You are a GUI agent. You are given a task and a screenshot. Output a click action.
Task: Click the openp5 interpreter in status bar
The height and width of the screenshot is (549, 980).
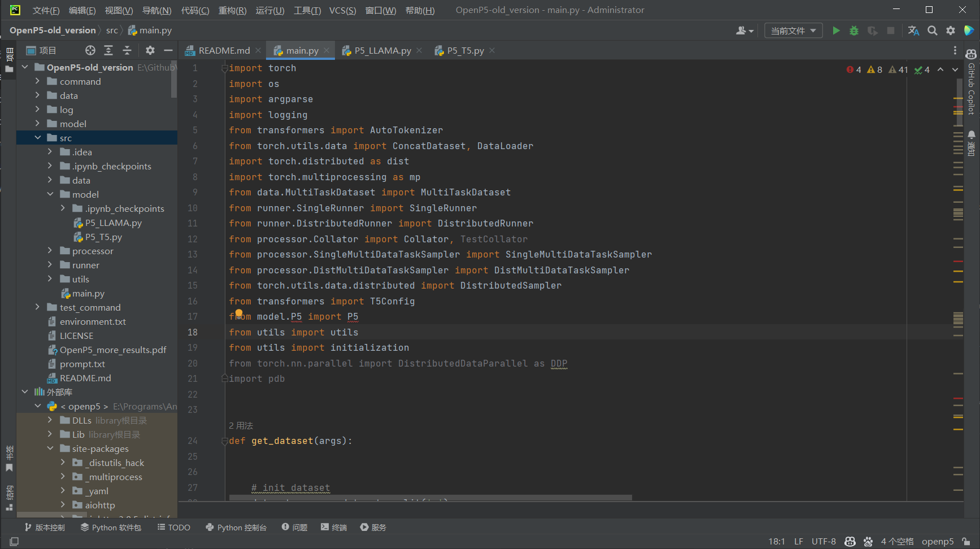[x=938, y=541]
